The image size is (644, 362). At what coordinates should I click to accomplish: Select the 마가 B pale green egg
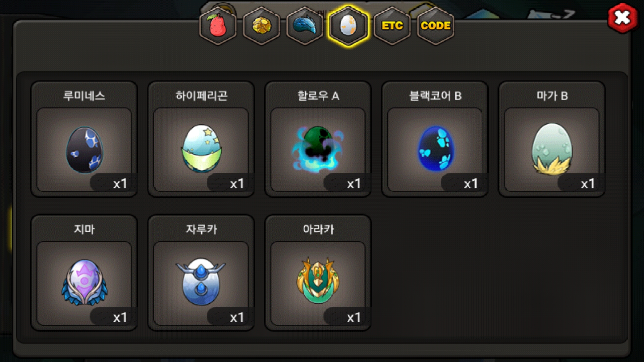tap(551, 148)
